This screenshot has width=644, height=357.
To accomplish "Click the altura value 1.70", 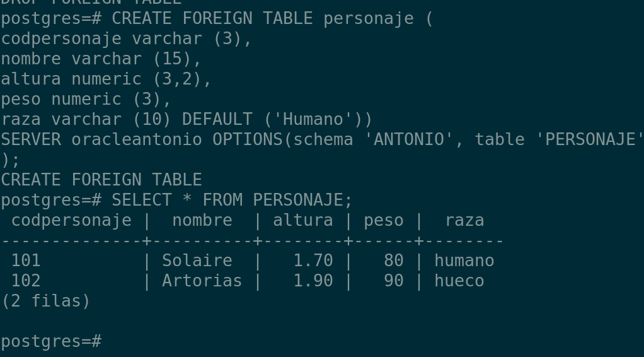I will 313,260.
